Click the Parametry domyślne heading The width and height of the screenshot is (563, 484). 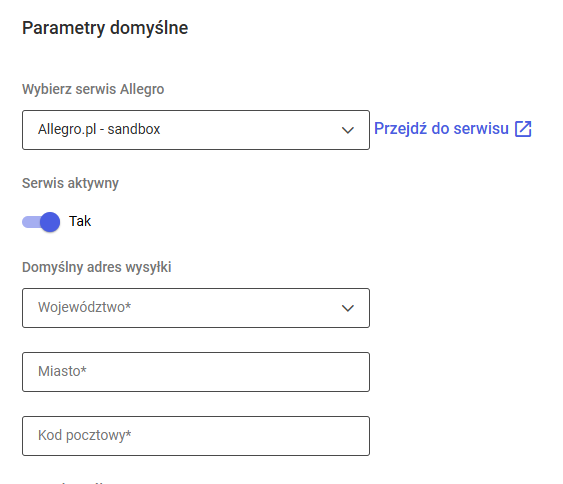tap(105, 28)
